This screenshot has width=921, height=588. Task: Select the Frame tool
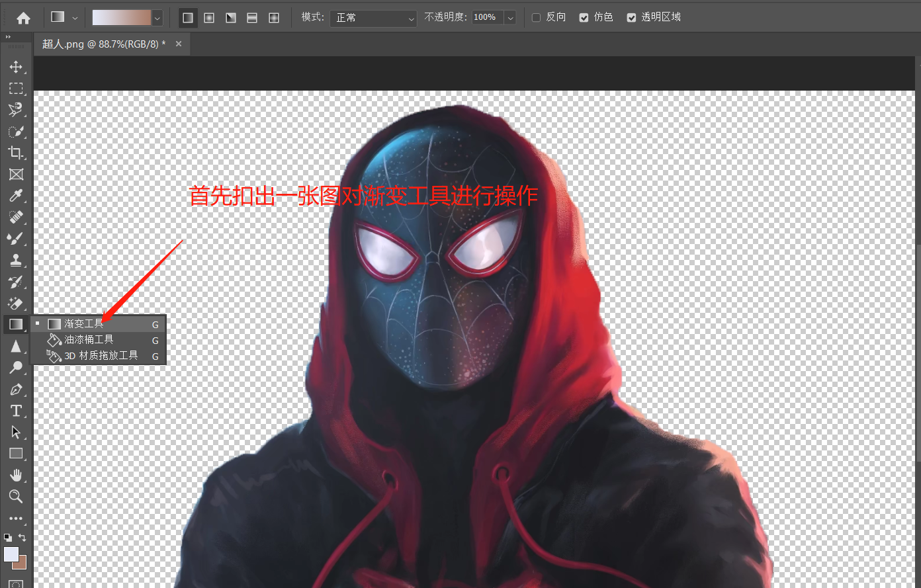point(16,175)
